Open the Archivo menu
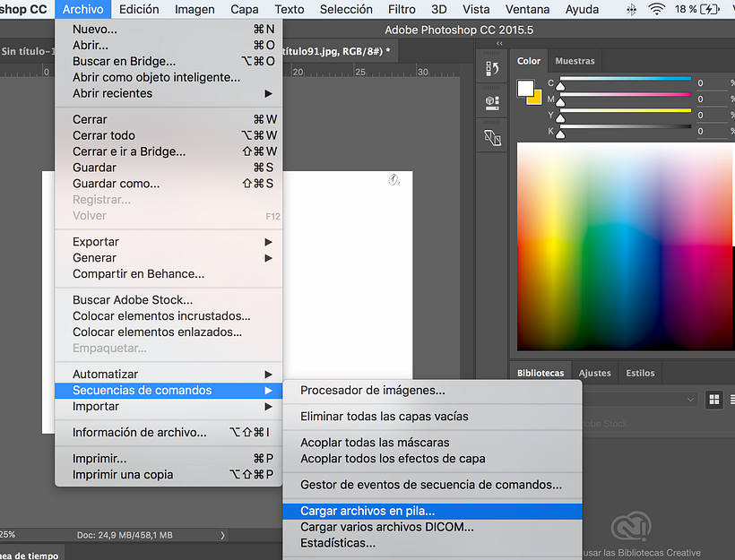735x560 pixels. click(x=83, y=9)
